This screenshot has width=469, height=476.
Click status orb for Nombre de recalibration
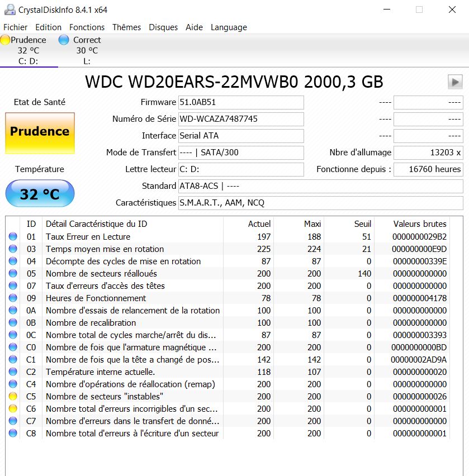pos(13,323)
